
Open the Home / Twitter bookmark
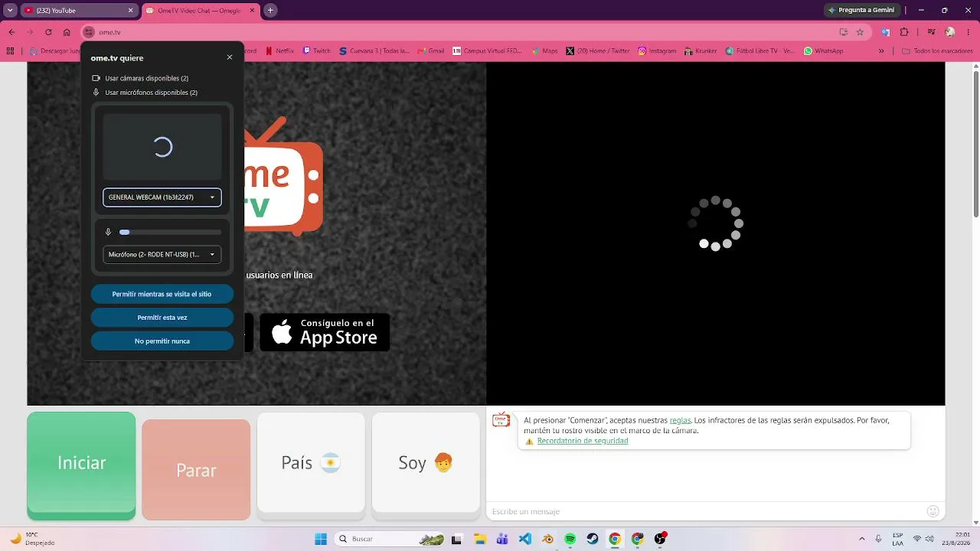[x=598, y=51]
